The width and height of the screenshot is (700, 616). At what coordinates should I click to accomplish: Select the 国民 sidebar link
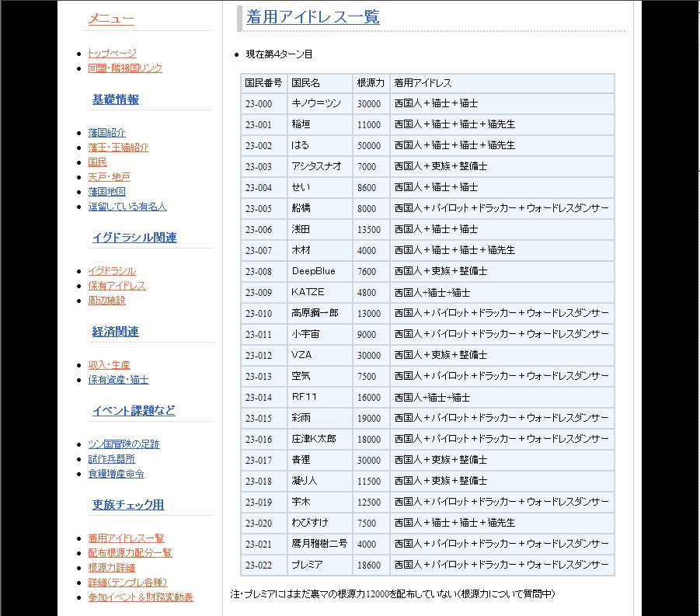point(97,162)
